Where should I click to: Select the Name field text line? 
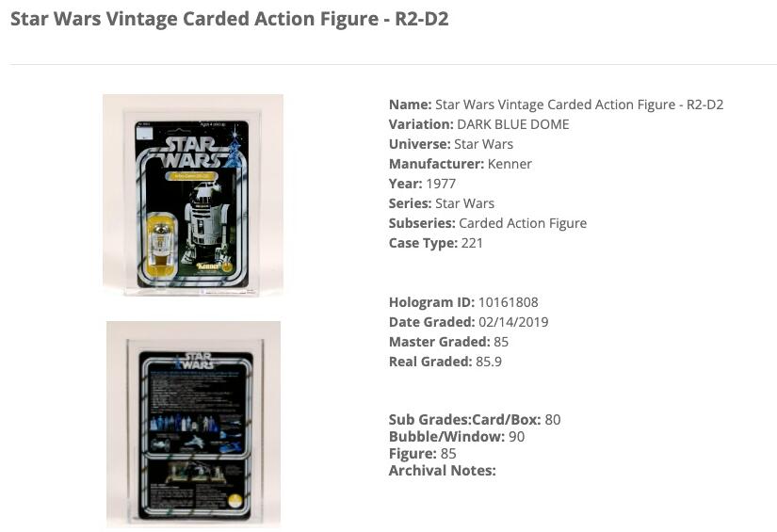556,105
